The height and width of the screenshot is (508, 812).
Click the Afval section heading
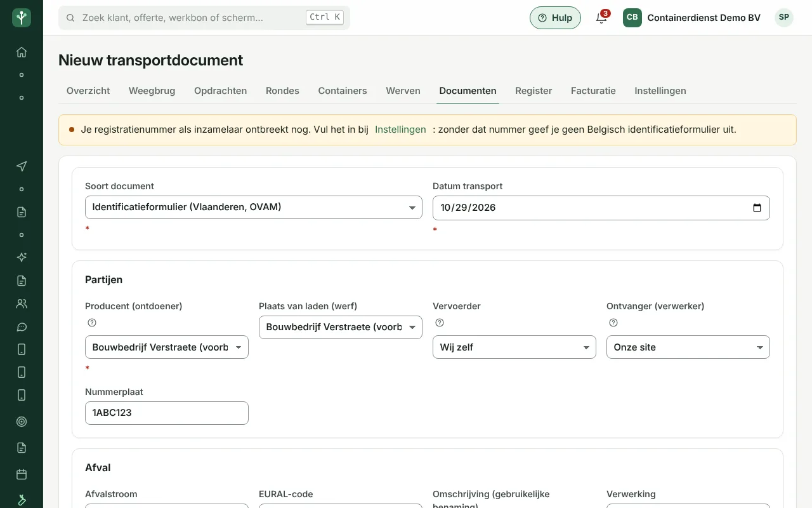(98, 468)
